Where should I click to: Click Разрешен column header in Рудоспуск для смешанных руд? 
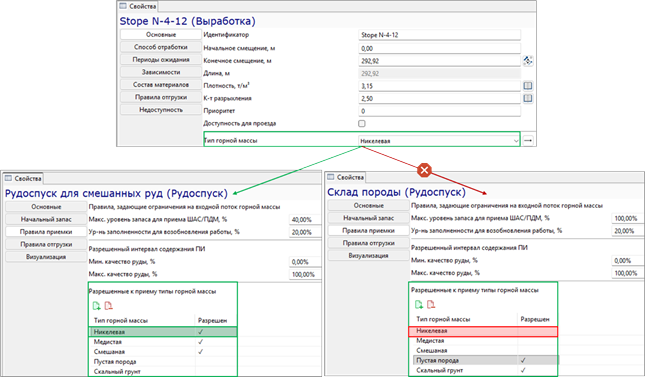212,320
